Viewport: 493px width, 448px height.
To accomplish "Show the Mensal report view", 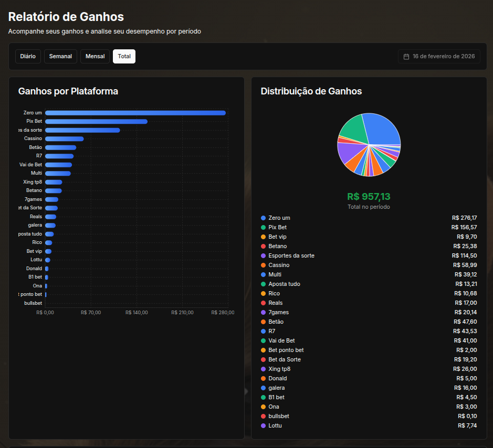I will coord(95,56).
